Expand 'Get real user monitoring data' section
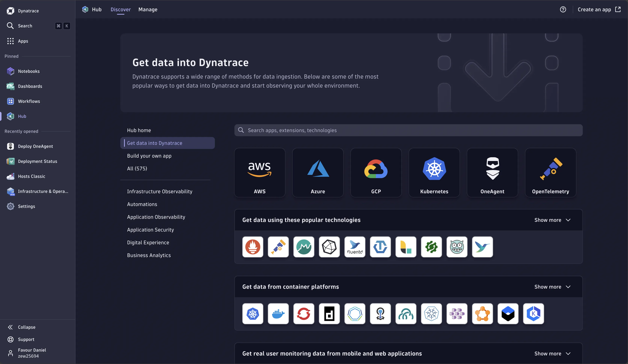The height and width of the screenshot is (364, 628). point(553,353)
